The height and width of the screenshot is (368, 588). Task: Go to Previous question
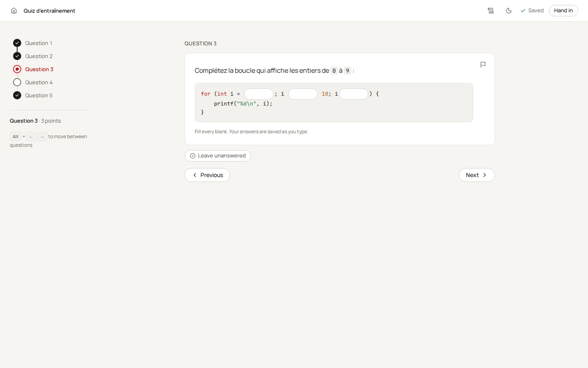[x=207, y=175]
